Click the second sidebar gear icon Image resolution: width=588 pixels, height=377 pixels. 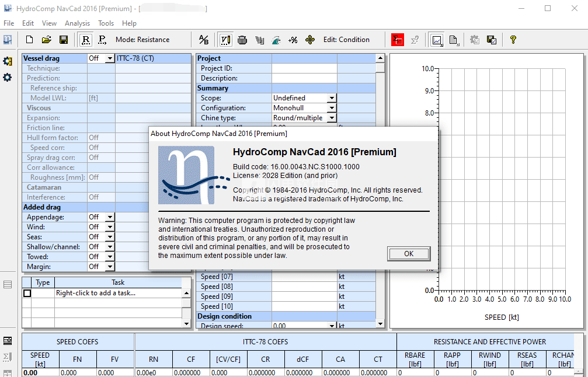(x=8, y=78)
